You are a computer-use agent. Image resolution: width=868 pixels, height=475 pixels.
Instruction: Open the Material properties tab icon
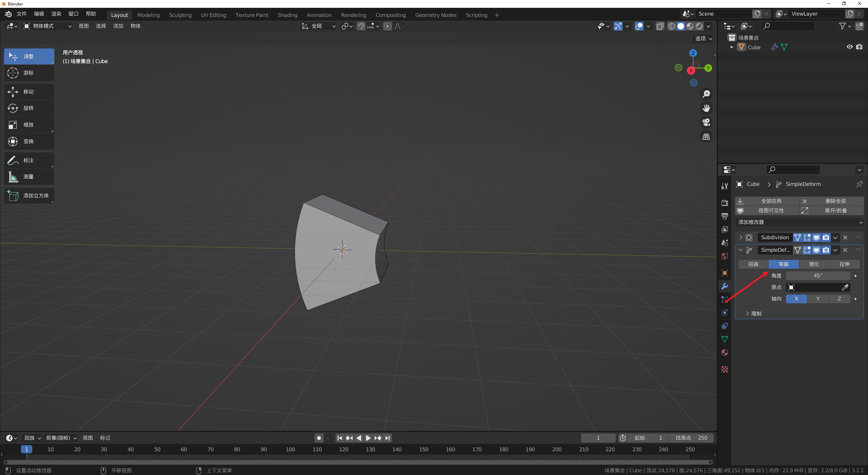(725, 353)
